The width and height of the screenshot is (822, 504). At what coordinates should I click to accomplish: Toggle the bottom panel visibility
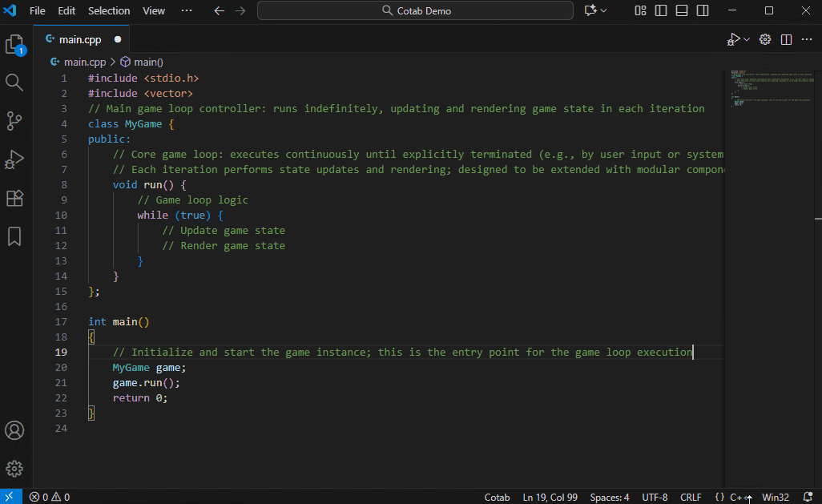point(682,11)
